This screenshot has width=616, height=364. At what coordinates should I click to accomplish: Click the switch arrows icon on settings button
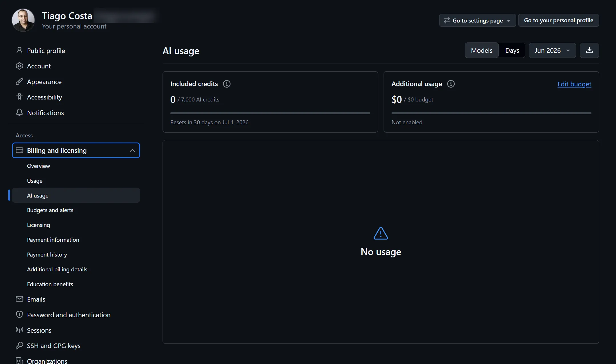click(447, 20)
